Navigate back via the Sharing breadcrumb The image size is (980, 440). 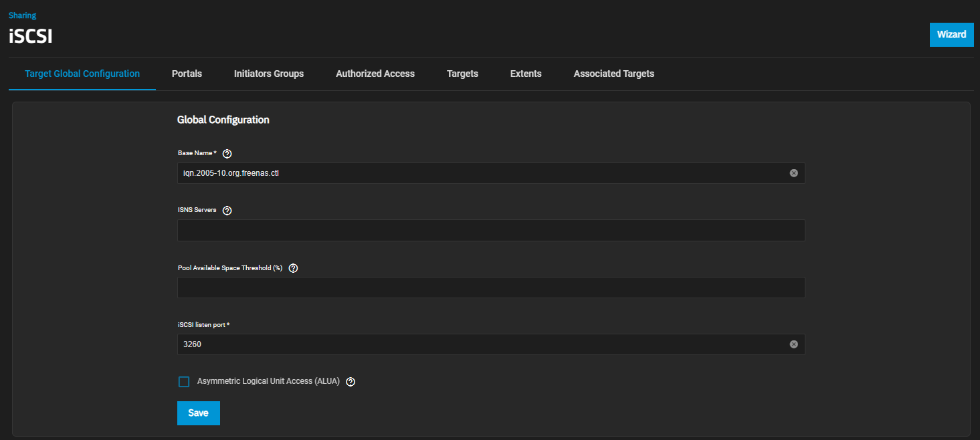pos(22,15)
